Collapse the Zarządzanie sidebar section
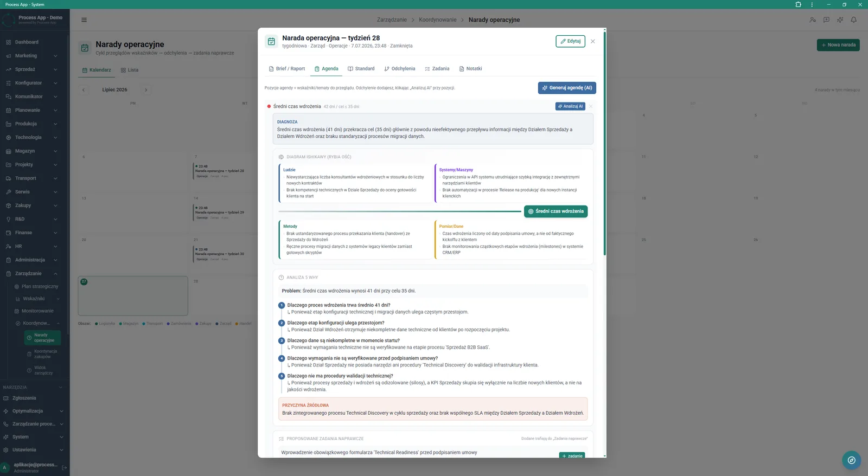The image size is (868, 476). tap(55, 274)
